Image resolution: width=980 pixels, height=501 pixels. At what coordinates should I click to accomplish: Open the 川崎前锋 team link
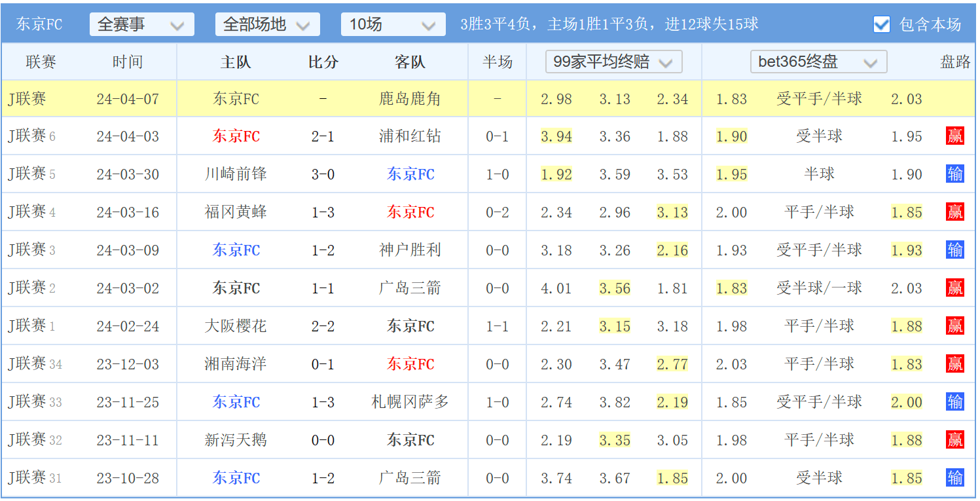coord(236,174)
